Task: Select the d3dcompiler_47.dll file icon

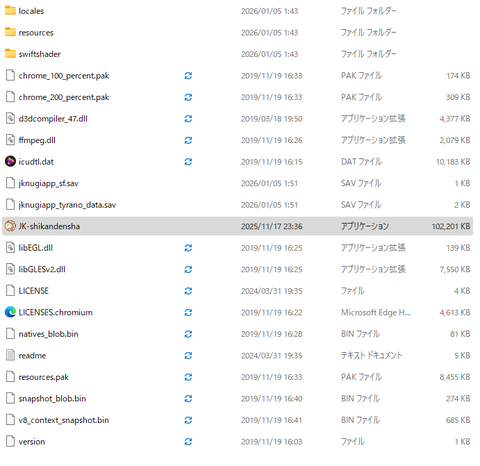Action: [x=10, y=118]
